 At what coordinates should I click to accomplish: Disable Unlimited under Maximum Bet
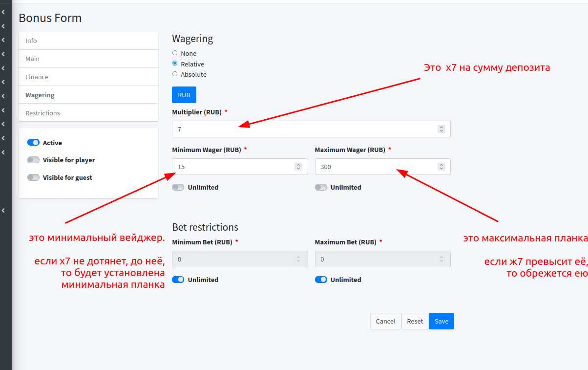pyautogui.click(x=321, y=280)
